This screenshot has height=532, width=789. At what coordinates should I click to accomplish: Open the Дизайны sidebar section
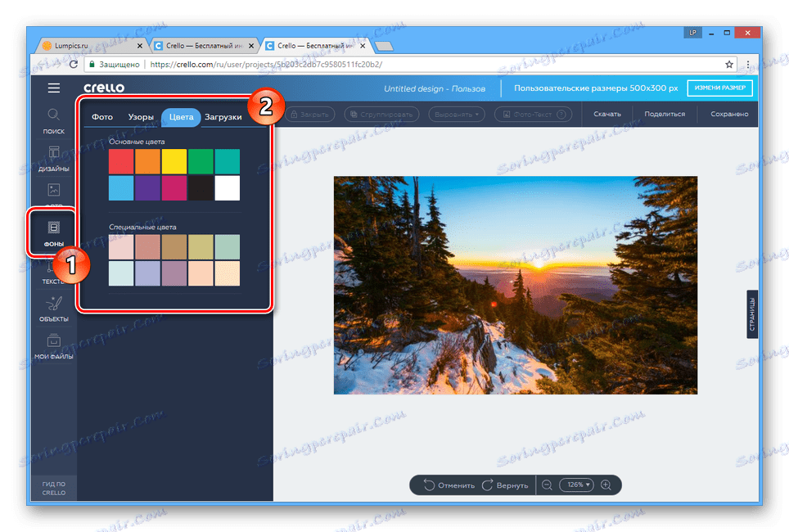click(x=54, y=159)
